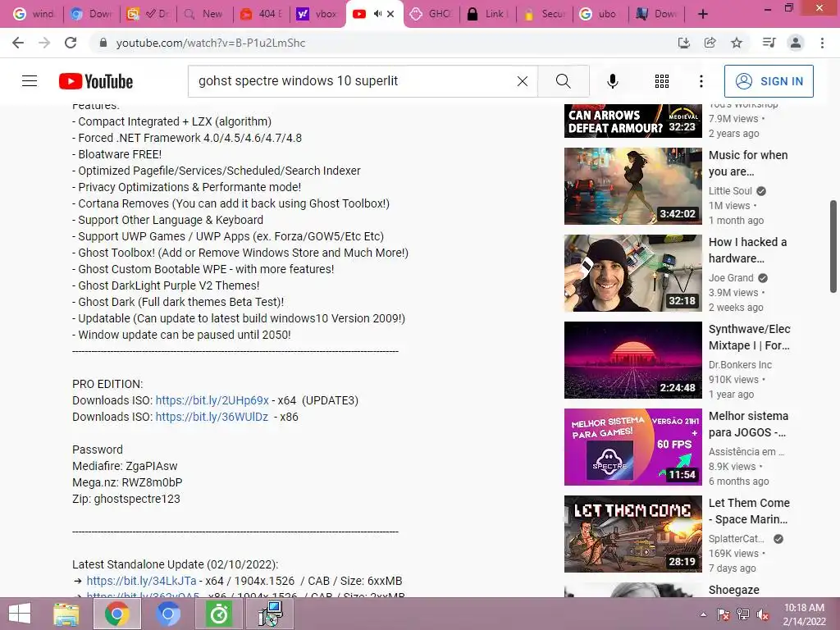Open the Dr.Bonkers Inc channel name

(740, 365)
